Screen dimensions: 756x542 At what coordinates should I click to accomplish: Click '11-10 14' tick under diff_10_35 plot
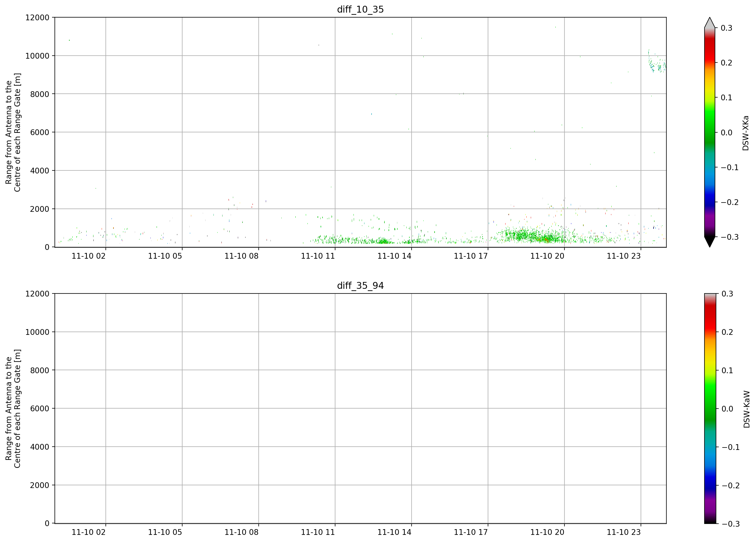394,256
